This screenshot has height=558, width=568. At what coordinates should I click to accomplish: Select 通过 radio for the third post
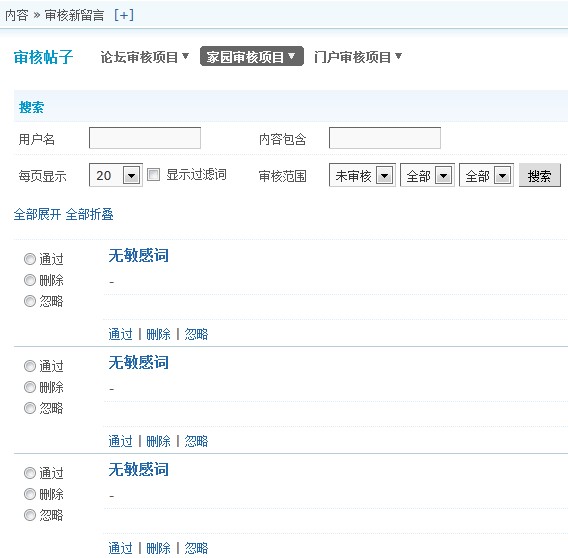pos(30,473)
